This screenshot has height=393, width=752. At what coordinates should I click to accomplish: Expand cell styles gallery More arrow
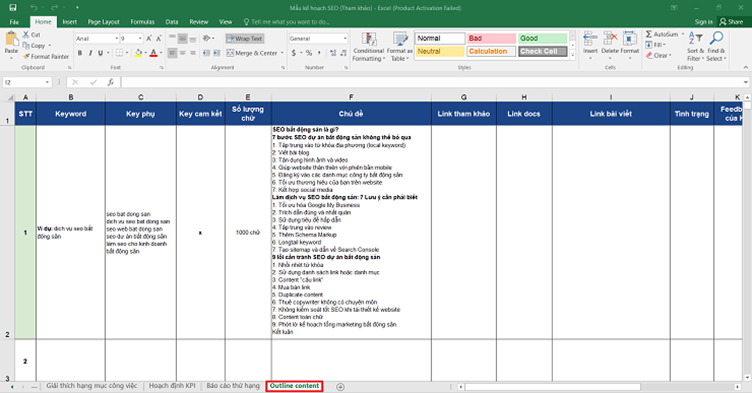(x=573, y=55)
